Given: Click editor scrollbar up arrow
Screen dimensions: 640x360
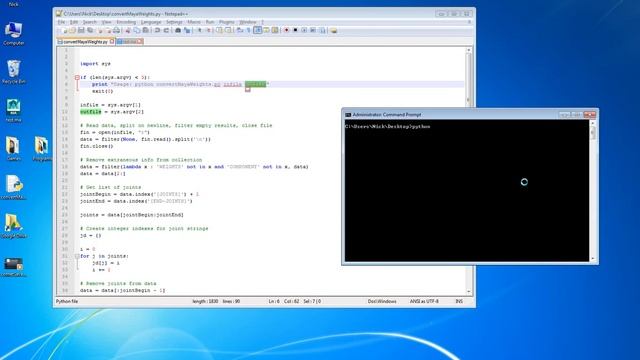Looking at the screenshot, I should click(469, 50).
